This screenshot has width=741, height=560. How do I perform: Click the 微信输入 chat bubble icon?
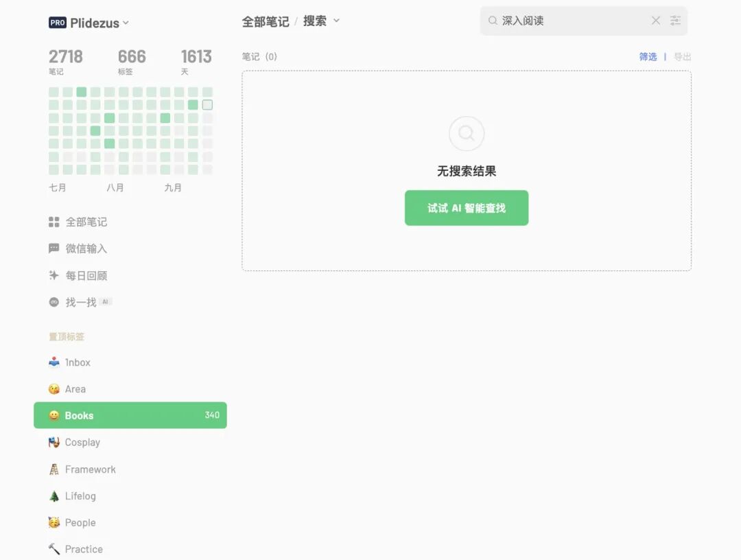54,248
